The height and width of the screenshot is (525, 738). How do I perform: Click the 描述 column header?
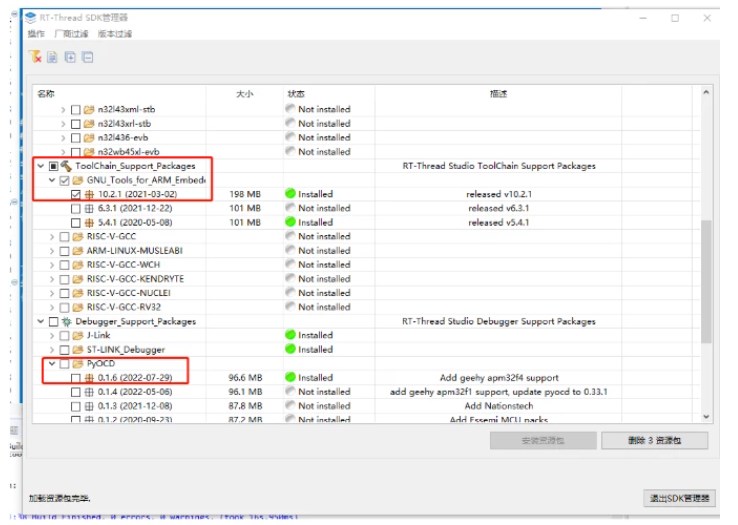coord(498,94)
